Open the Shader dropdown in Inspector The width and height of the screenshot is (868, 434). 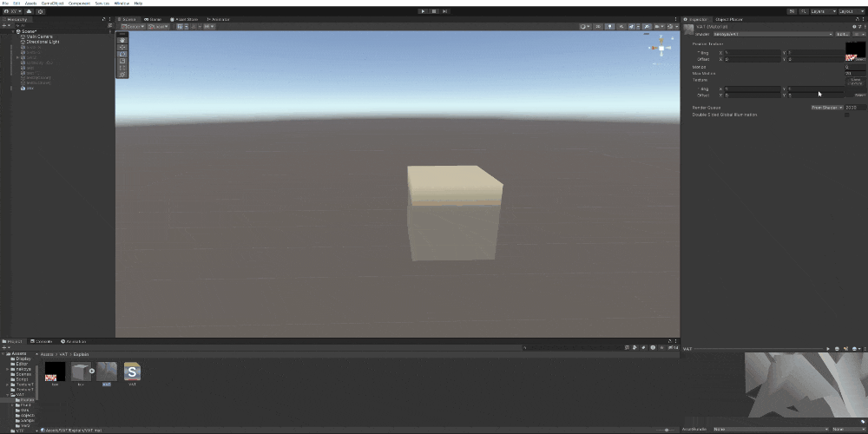tap(773, 35)
